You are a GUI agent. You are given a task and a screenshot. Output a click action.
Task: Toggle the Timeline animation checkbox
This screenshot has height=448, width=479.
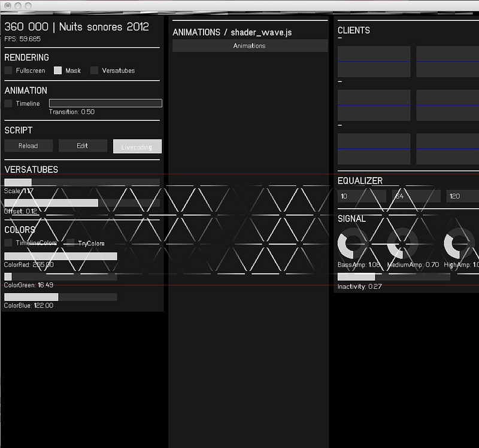8,103
